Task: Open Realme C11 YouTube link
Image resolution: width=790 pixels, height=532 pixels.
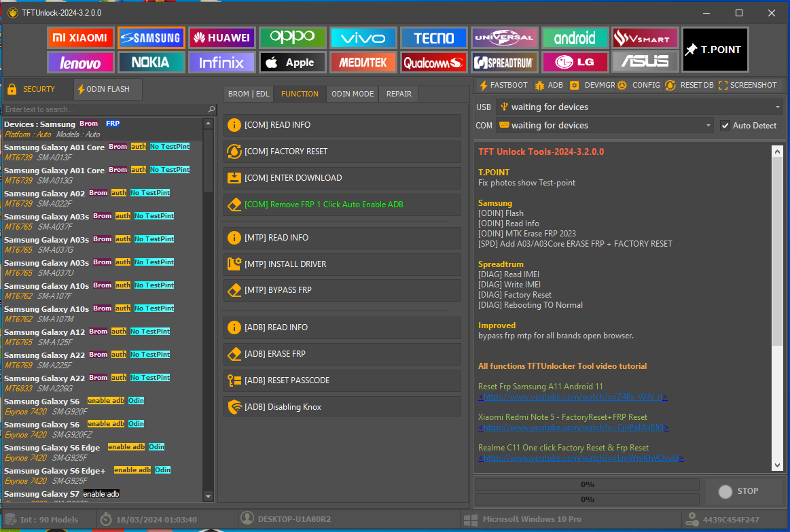Action: tap(581, 458)
